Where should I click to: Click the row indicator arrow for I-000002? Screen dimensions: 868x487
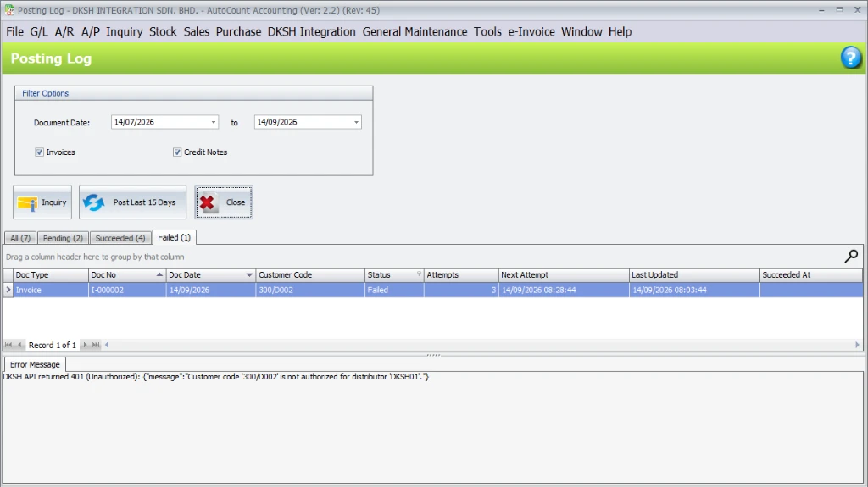point(8,290)
